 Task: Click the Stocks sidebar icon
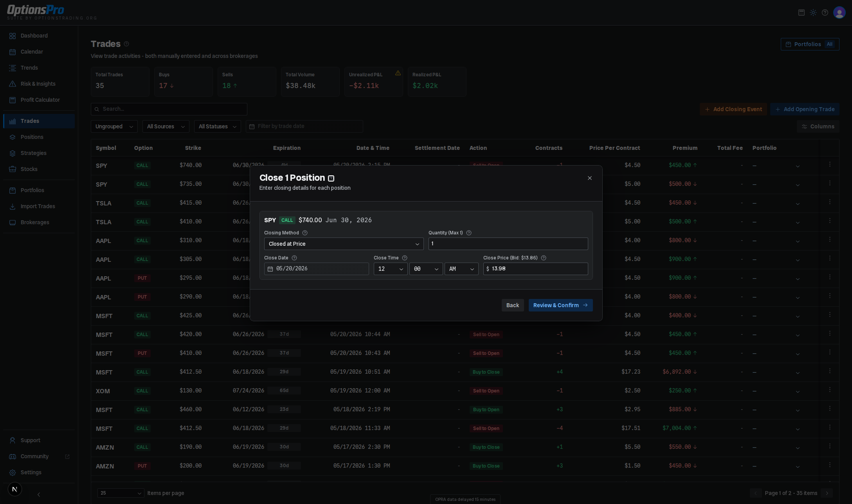[13, 169]
